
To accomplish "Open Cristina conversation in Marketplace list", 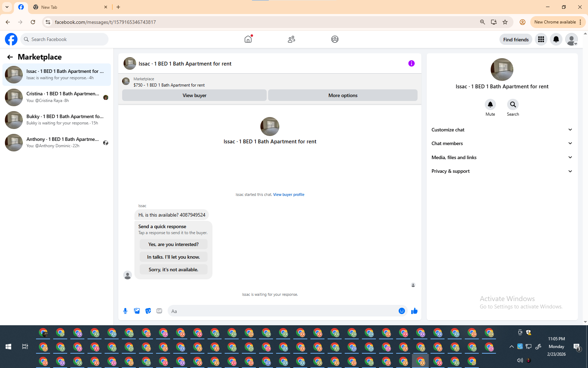I will 57,97.
